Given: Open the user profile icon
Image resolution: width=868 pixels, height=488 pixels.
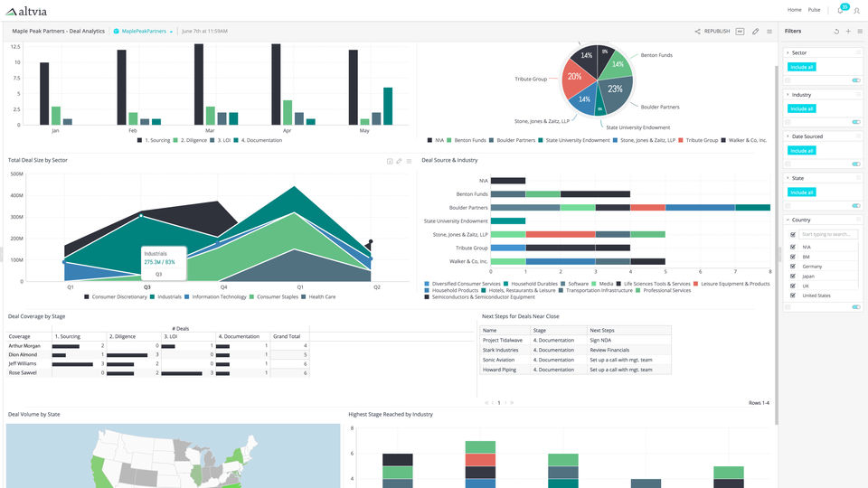Looking at the screenshot, I should (x=857, y=10).
